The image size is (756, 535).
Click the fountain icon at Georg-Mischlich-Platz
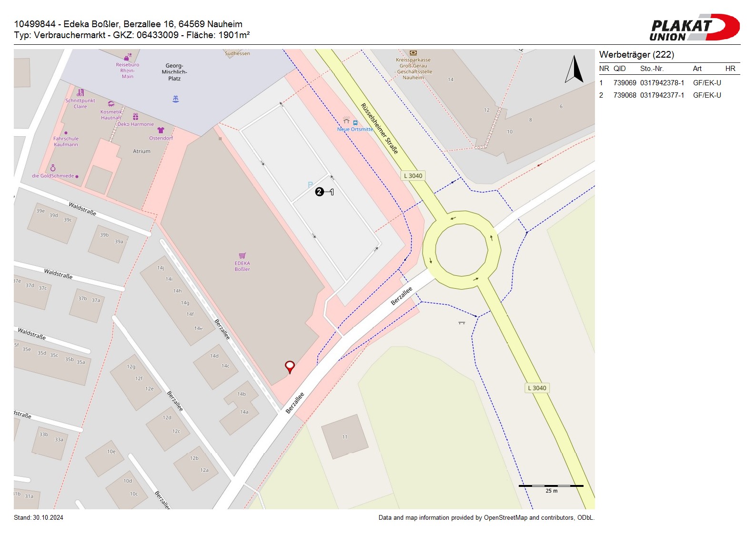(175, 99)
